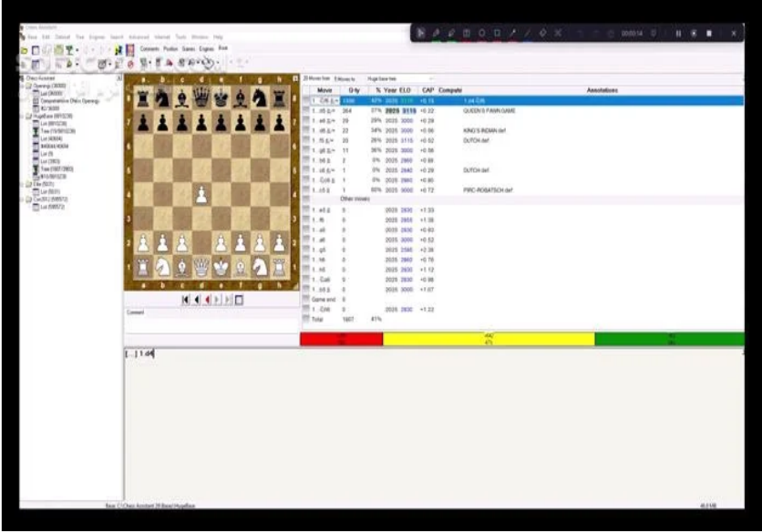Collapse the HugeBase tree node
Screen dimensions: 762x532
pos(23,116)
